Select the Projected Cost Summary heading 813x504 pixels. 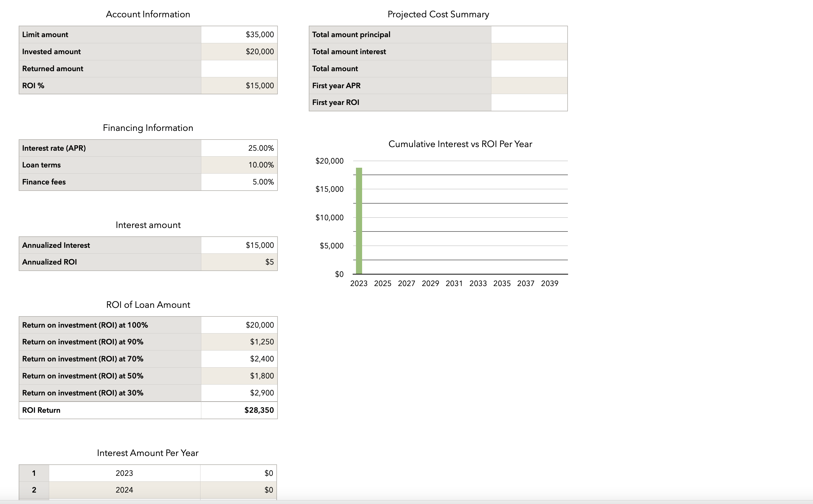point(438,14)
